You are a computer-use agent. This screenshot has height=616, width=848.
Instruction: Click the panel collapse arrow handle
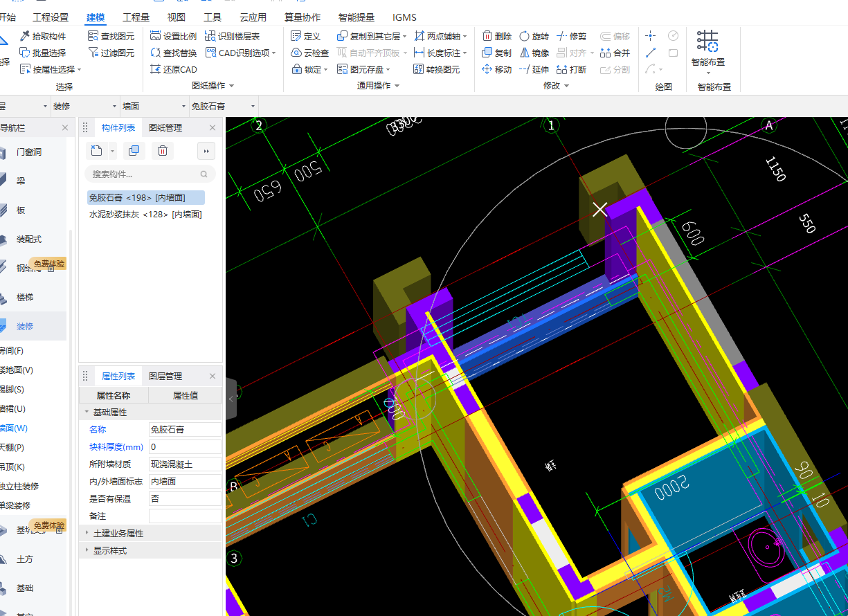pos(231,399)
